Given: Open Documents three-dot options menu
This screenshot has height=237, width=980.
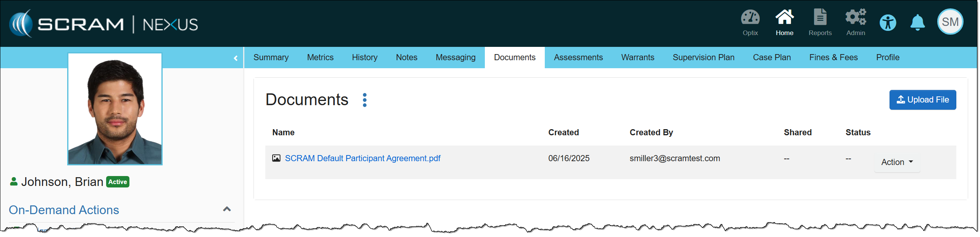Looking at the screenshot, I should click(x=365, y=100).
